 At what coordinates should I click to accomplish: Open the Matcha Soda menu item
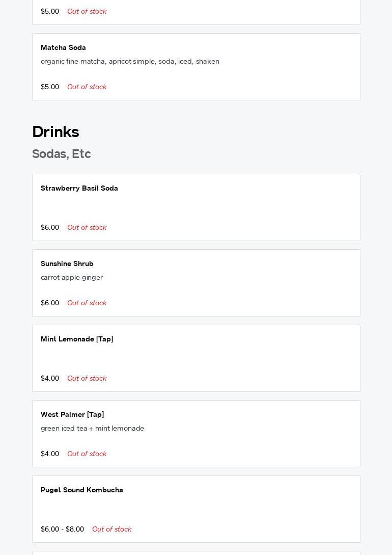pyautogui.click(x=63, y=47)
